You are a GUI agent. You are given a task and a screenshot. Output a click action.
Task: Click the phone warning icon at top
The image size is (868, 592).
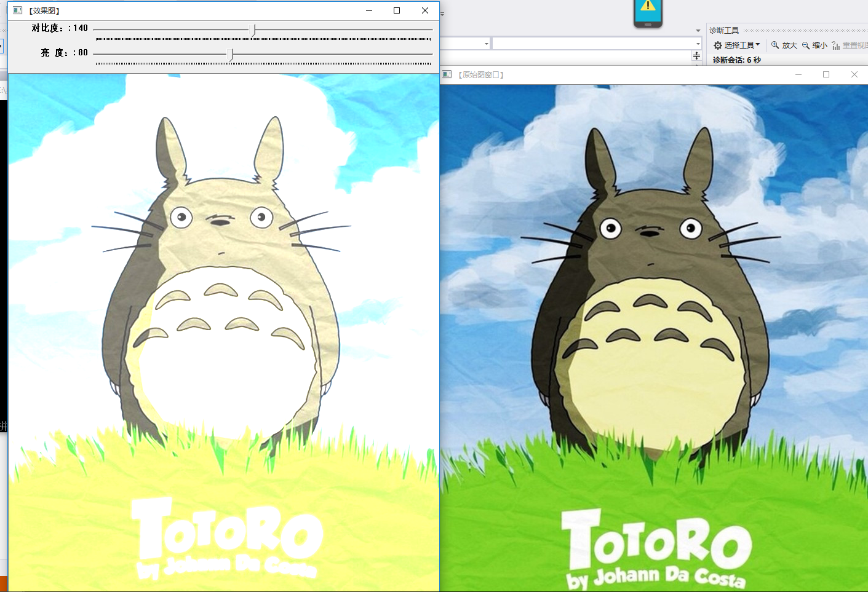[x=648, y=12]
